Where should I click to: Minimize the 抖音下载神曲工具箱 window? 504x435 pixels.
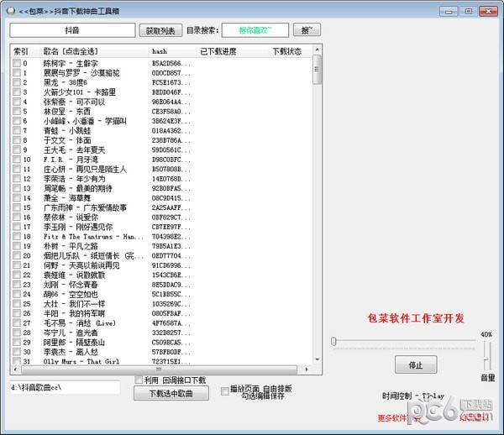[449, 11]
